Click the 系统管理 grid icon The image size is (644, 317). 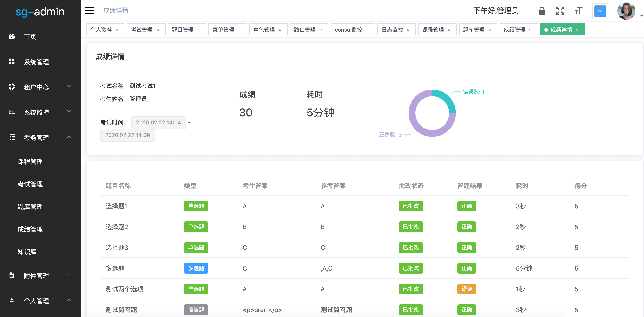coord(12,62)
